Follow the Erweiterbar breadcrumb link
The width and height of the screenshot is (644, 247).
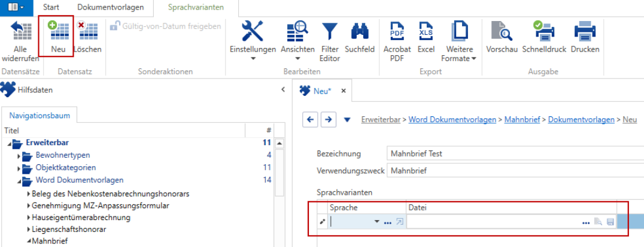(381, 120)
